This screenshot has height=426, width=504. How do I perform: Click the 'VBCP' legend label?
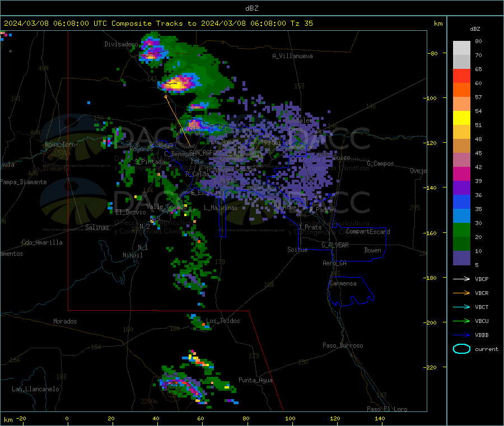click(x=482, y=279)
